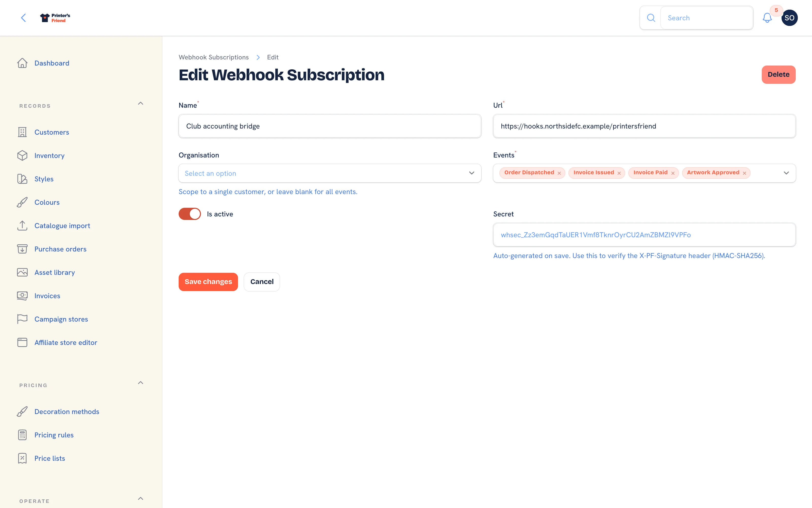Image resolution: width=812 pixels, height=508 pixels.
Task: Toggle the Is active switch
Action: [x=190, y=214]
